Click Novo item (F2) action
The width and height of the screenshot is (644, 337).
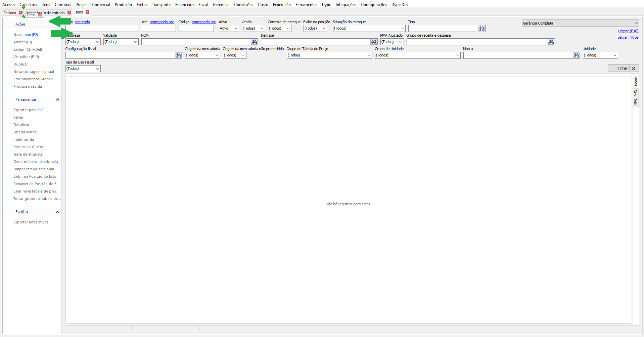pos(26,35)
